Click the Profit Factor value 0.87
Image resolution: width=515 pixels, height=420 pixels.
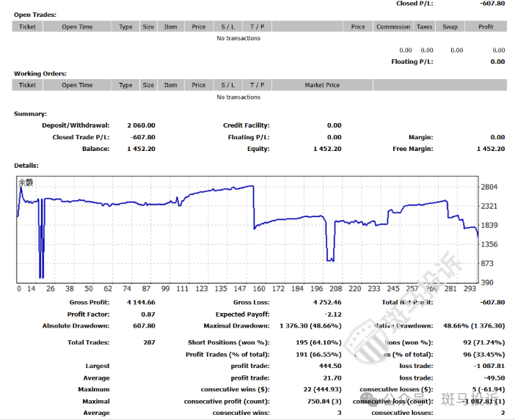(148, 314)
